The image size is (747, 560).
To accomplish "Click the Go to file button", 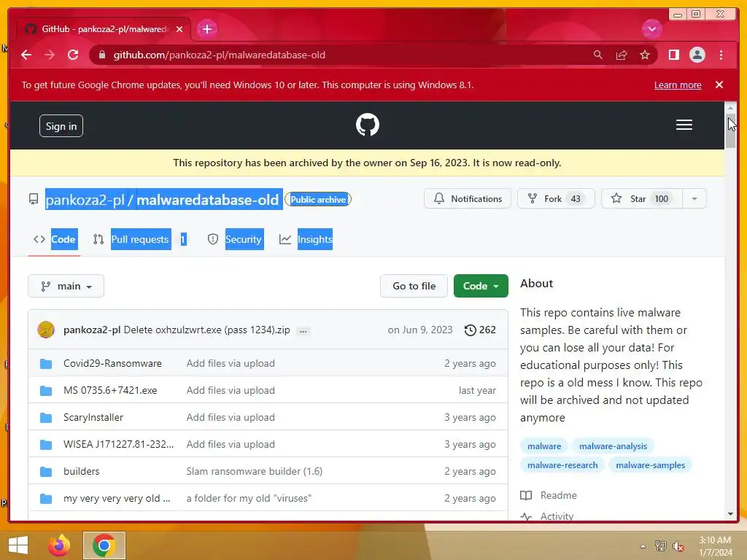I will pyautogui.click(x=414, y=286).
